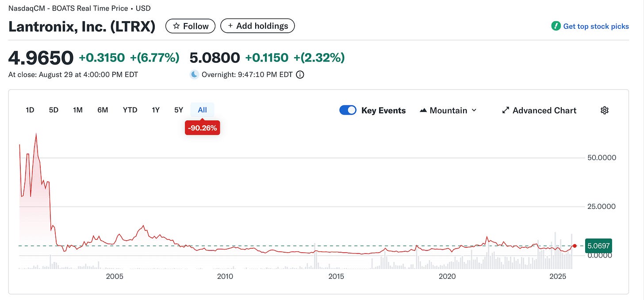The width and height of the screenshot is (644, 300).
Task: Click the overnight moon icon
Action: click(194, 75)
